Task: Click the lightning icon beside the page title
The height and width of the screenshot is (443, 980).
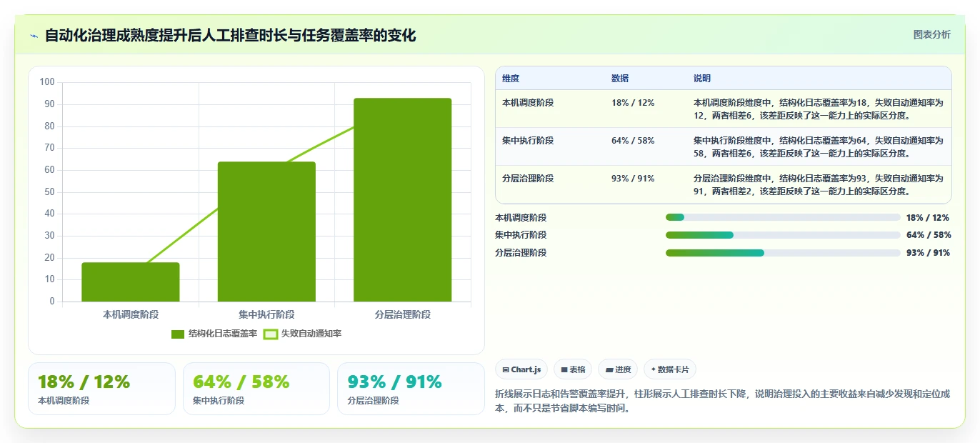Action: tap(34, 36)
